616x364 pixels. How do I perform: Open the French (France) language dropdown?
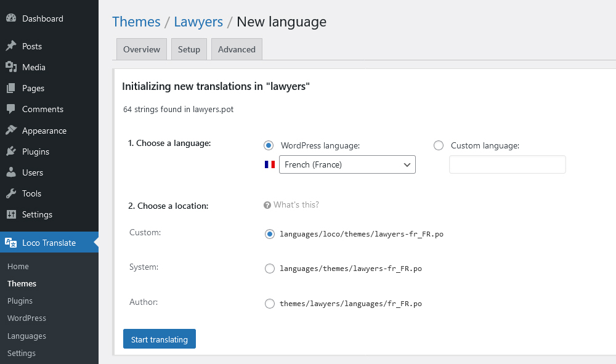[x=347, y=164]
